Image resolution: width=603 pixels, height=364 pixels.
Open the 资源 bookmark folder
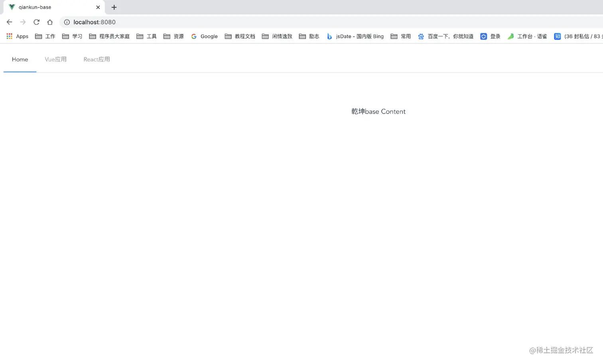point(173,36)
